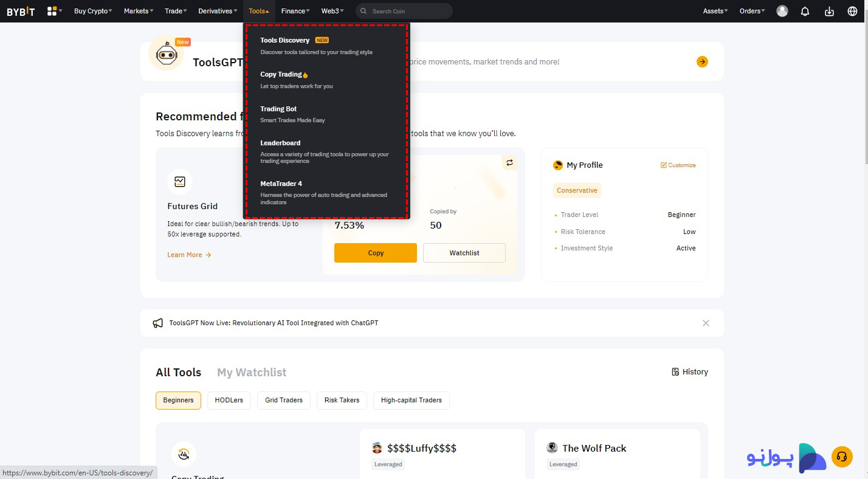Select the Risk Takers filter
868x479 pixels.
[342, 400]
